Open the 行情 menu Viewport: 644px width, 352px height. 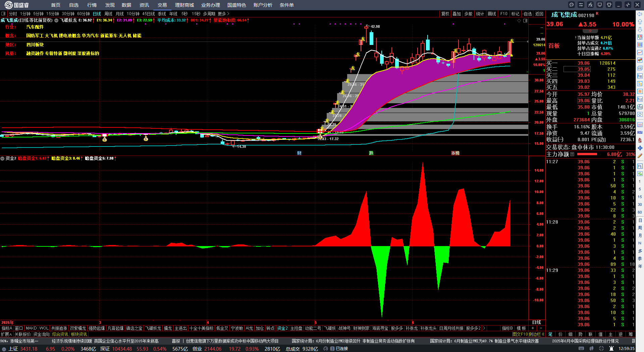pos(92,5)
